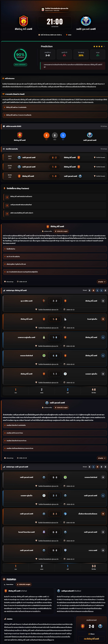The image size is (108, 644).
Task: Click the orange pick link below the 2-0 score
Action: (91, 639)
